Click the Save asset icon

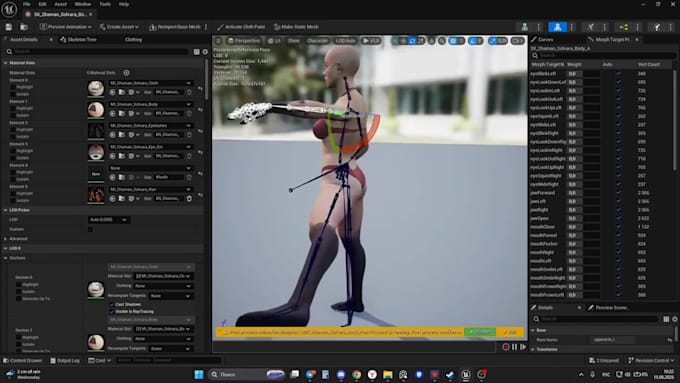click(x=9, y=27)
